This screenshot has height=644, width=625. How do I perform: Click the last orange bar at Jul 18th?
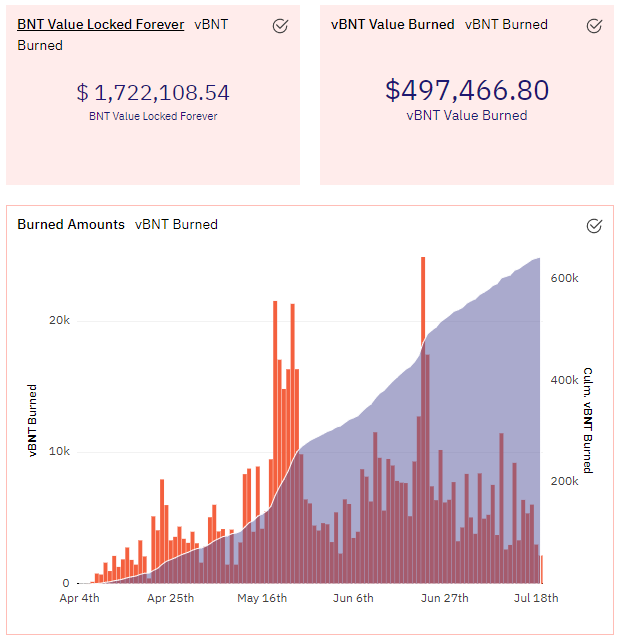tap(542, 569)
